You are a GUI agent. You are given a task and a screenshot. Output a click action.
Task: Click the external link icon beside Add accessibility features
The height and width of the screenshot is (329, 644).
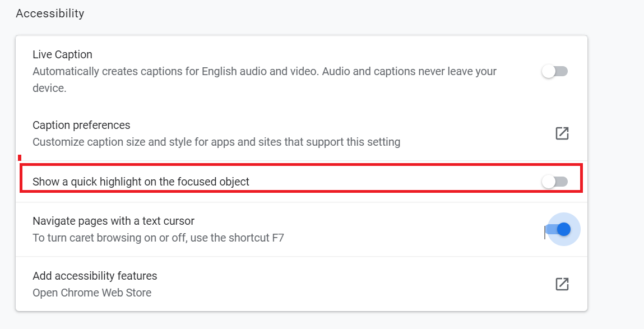point(562,284)
